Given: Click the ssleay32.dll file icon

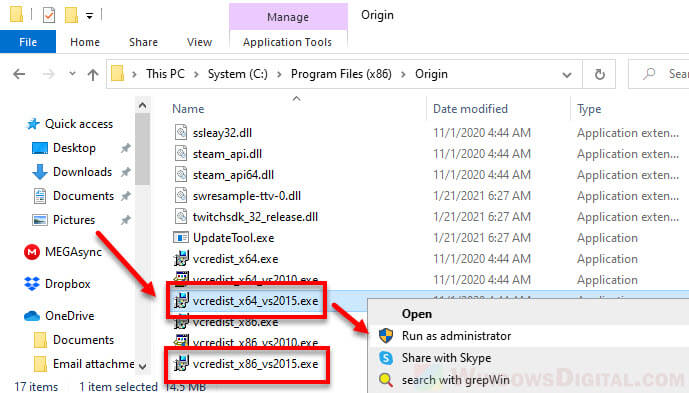Looking at the screenshot, I should click(x=181, y=133).
